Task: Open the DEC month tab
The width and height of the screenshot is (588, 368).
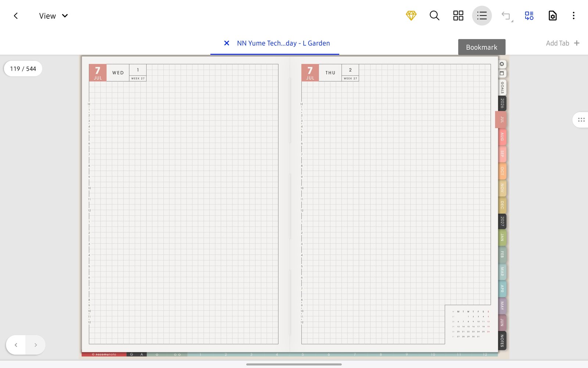Action: (x=502, y=205)
